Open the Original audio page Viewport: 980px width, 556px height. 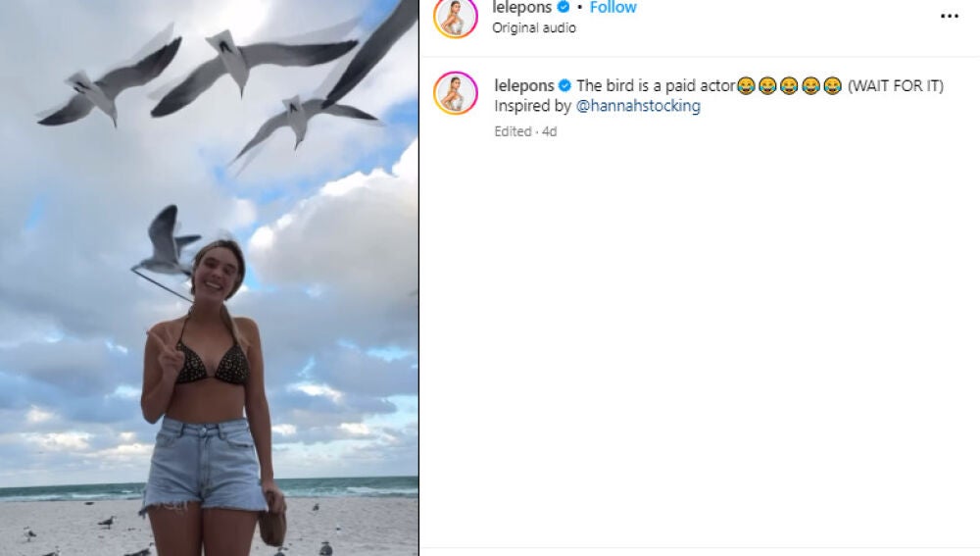coord(534,27)
